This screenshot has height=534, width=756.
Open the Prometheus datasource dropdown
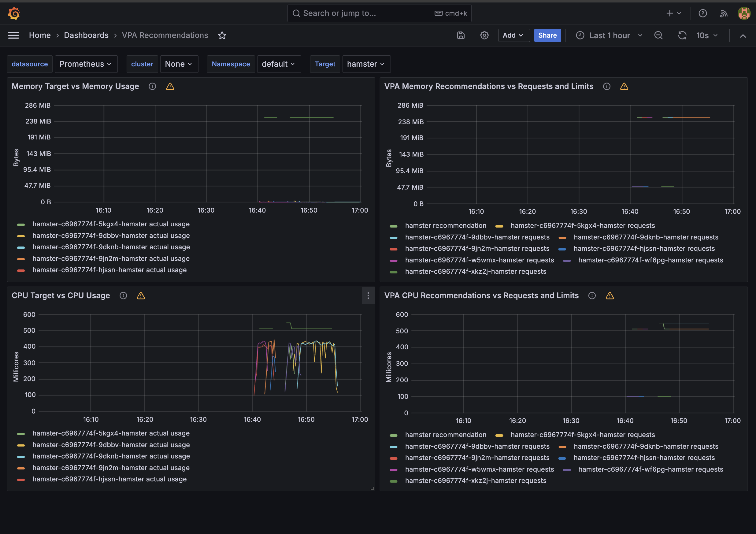click(85, 64)
